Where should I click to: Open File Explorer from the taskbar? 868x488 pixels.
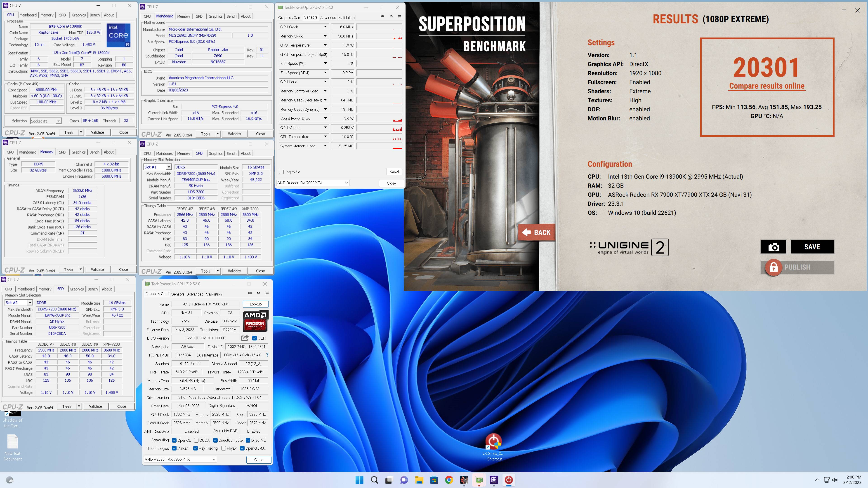pos(419,480)
